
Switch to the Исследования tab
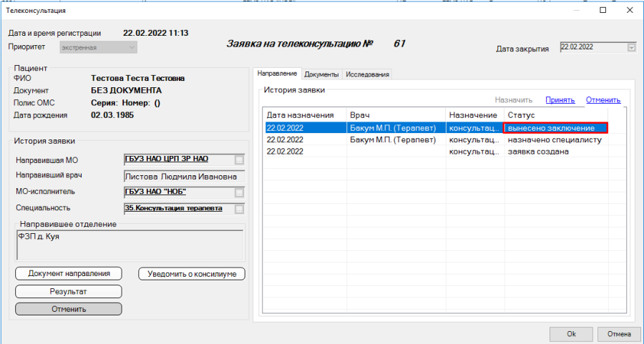coord(367,74)
